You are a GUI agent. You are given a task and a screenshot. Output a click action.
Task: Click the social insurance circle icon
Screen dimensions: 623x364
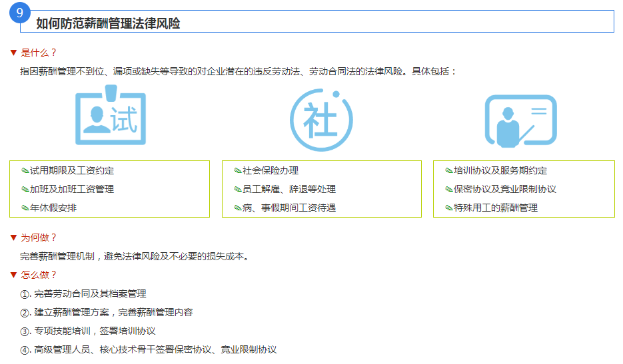[321, 119]
